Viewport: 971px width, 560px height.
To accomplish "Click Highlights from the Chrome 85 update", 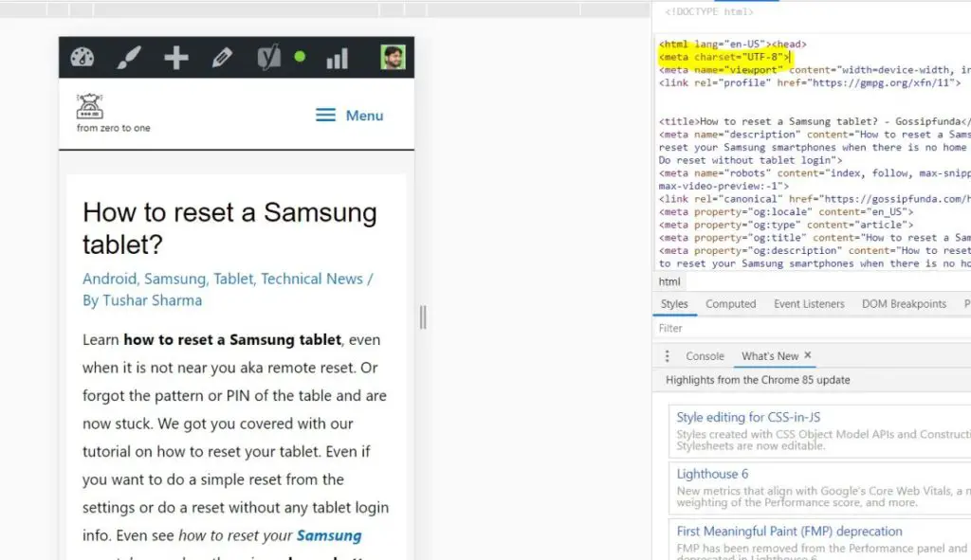I will click(x=758, y=380).
